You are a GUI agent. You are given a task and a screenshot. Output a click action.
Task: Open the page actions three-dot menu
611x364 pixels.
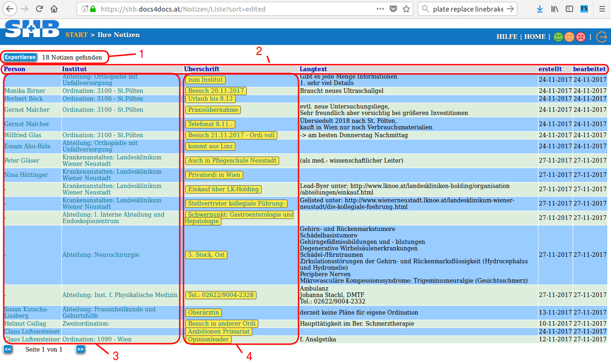tap(380, 9)
